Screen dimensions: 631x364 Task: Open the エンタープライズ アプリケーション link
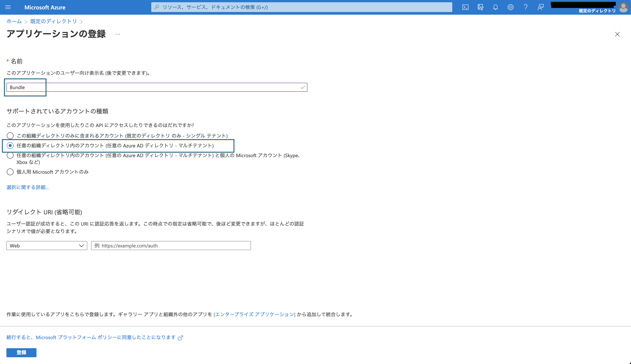pos(254,314)
